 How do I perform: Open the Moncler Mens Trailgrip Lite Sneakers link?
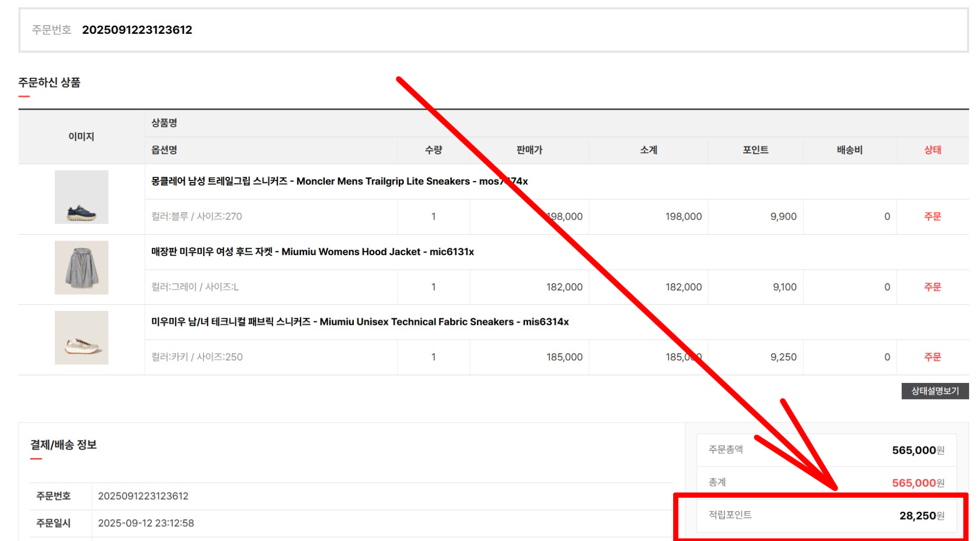339,182
